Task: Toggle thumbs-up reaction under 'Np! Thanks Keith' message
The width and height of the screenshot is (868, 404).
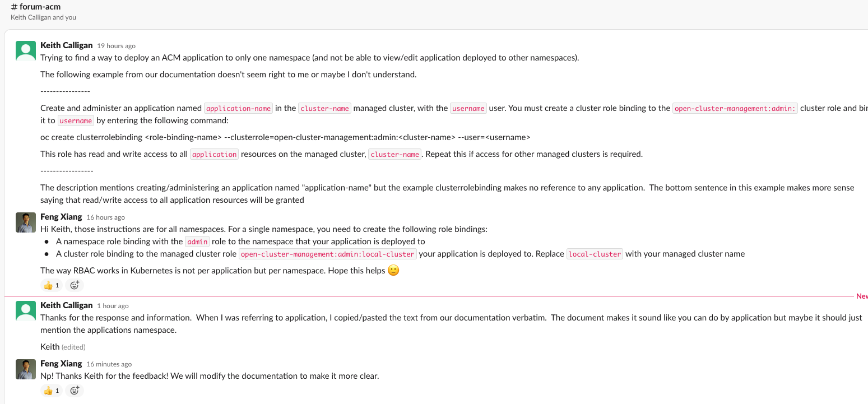Action: (x=51, y=391)
